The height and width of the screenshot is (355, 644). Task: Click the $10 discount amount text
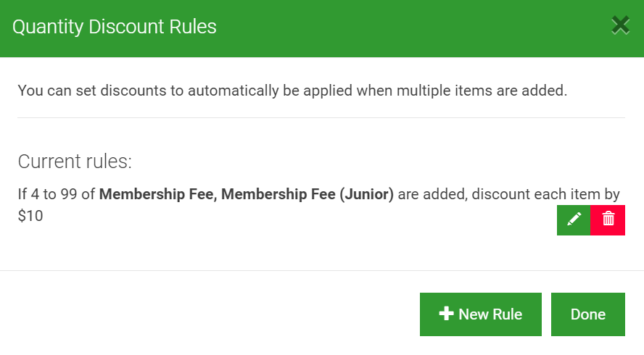(30, 216)
